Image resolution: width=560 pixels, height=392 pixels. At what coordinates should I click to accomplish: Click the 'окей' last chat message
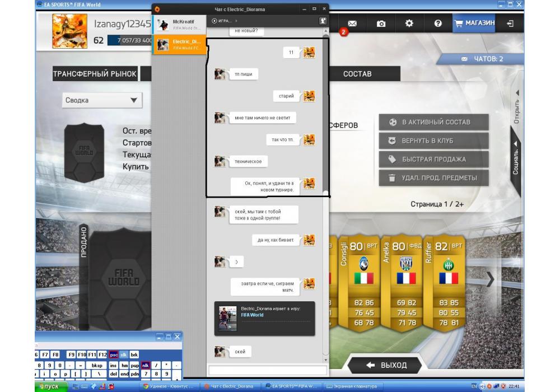point(240,352)
